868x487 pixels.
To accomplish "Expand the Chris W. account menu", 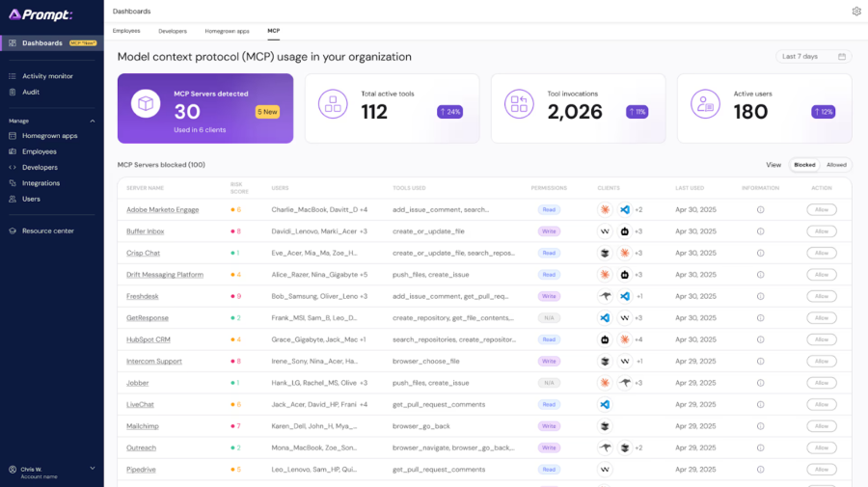I will coord(93,468).
